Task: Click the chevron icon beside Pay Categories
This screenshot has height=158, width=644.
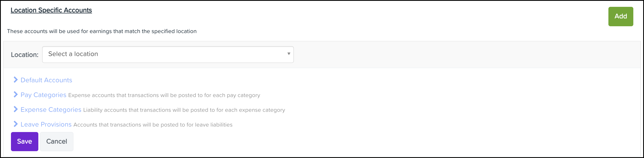Action: click(16, 95)
